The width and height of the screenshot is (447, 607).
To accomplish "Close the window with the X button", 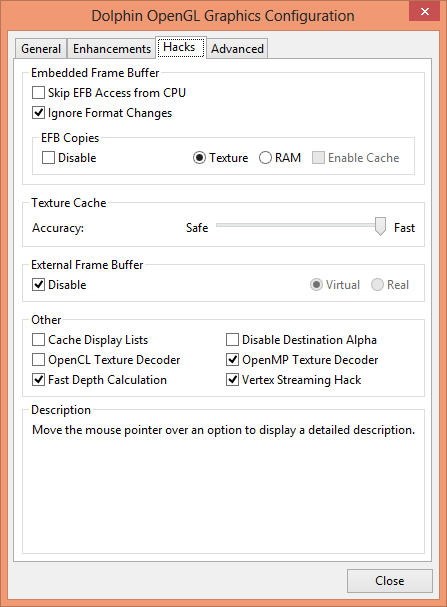I will 425,11.
